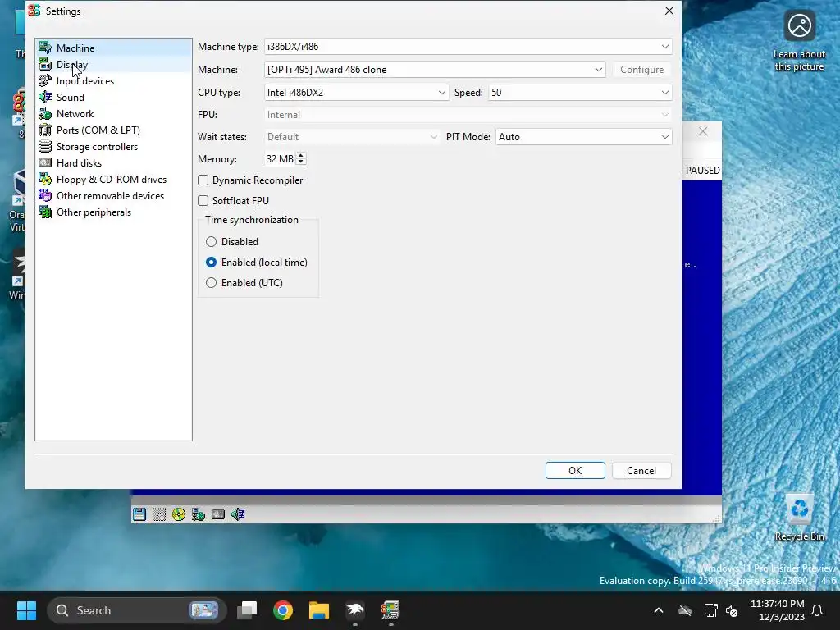Open the Sound settings speaker icon
The width and height of the screenshot is (840, 630).
(x=46, y=97)
